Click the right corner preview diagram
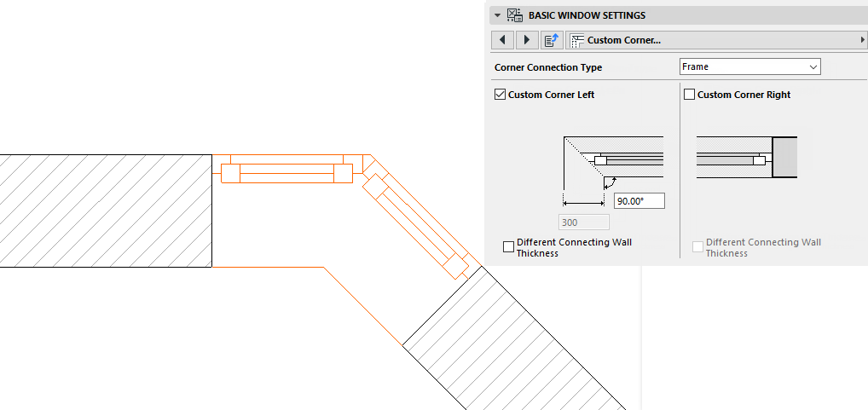868x410 pixels. [x=746, y=157]
